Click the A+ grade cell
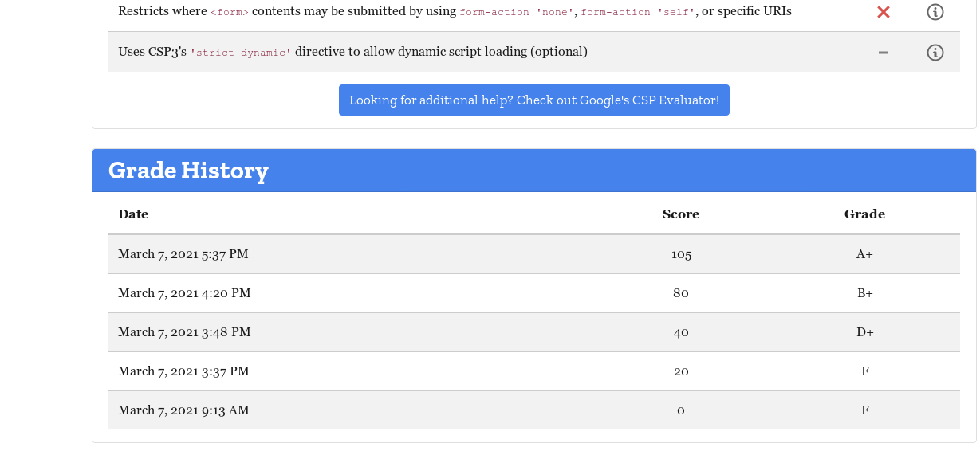This screenshot has width=980, height=451. click(864, 254)
